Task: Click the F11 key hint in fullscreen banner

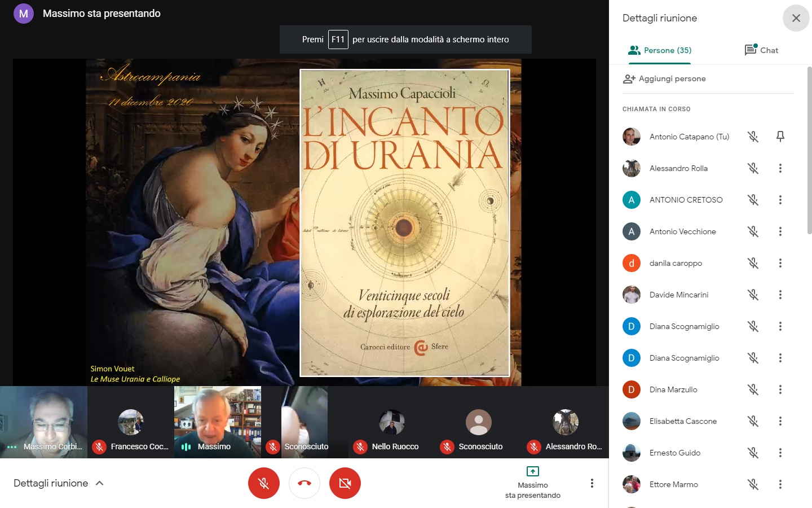Action: pyautogui.click(x=338, y=40)
